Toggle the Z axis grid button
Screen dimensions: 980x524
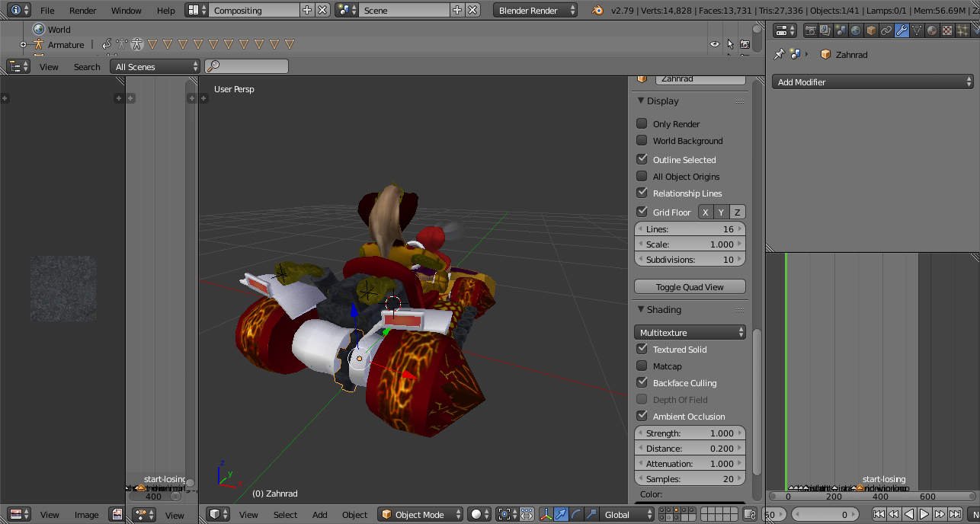(x=737, y=212)
